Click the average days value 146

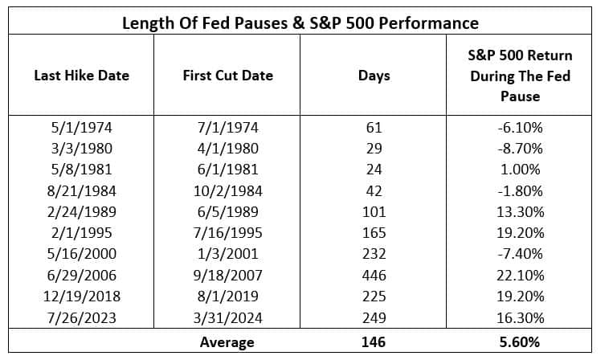(x=374, y=342)
